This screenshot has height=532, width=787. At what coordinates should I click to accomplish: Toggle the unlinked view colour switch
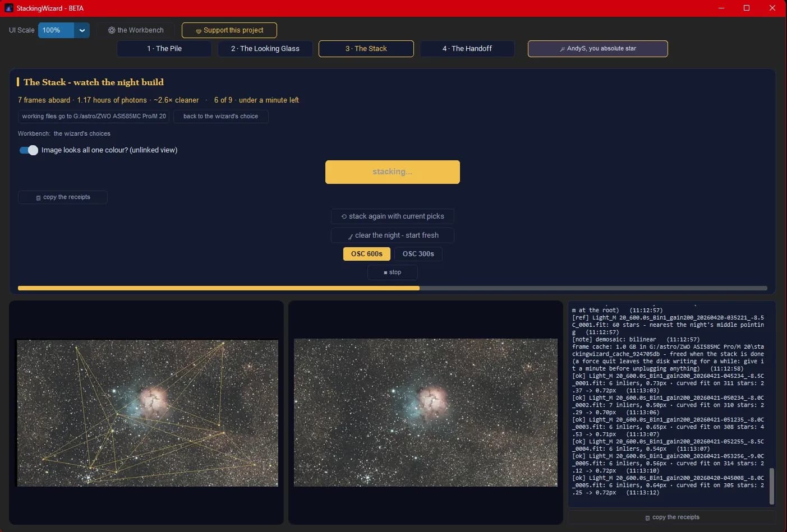click(29, 150)
